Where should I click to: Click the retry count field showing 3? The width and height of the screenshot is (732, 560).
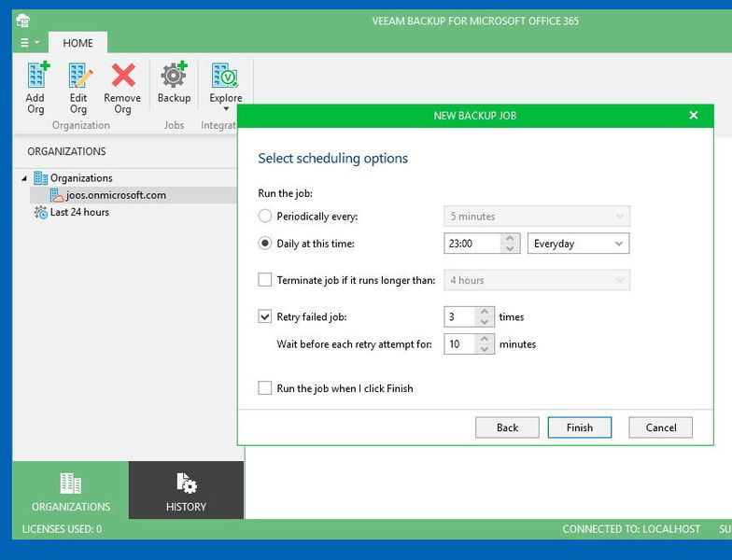pyautogui.click(x=459, y=317)
